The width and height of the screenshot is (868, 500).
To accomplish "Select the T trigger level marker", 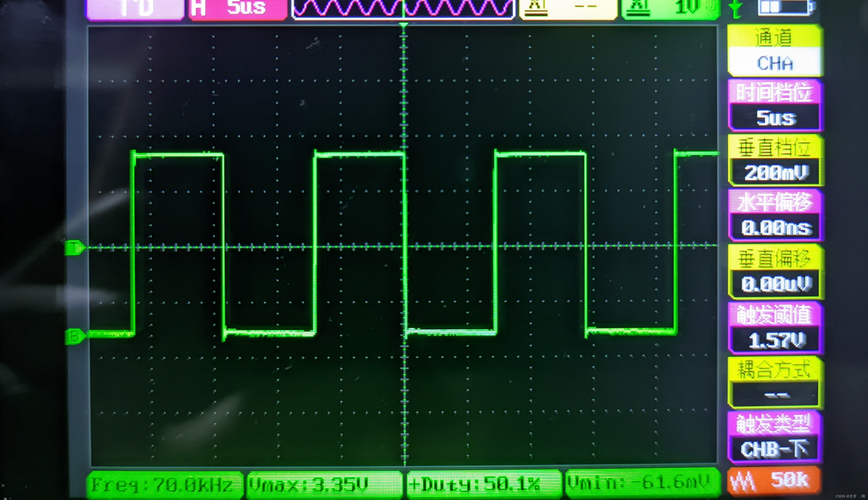I will 75,248.
